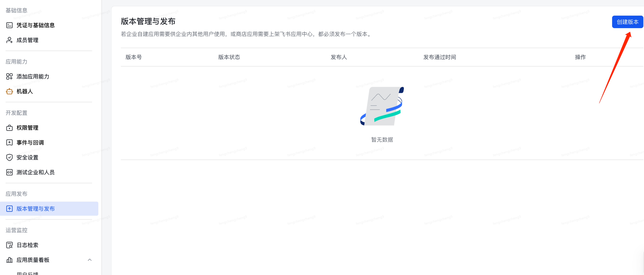Navigate to 安全设置 in the sidebar
This screenshot has height=275, width=644.
[27, 157]
